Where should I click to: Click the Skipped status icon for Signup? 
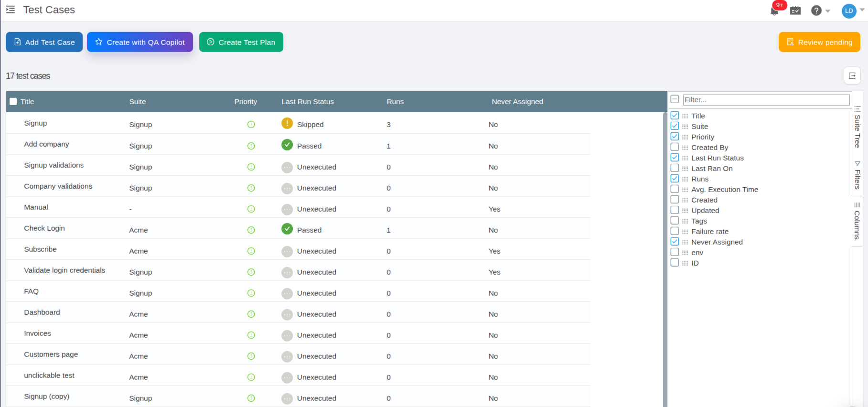(287, 124)
